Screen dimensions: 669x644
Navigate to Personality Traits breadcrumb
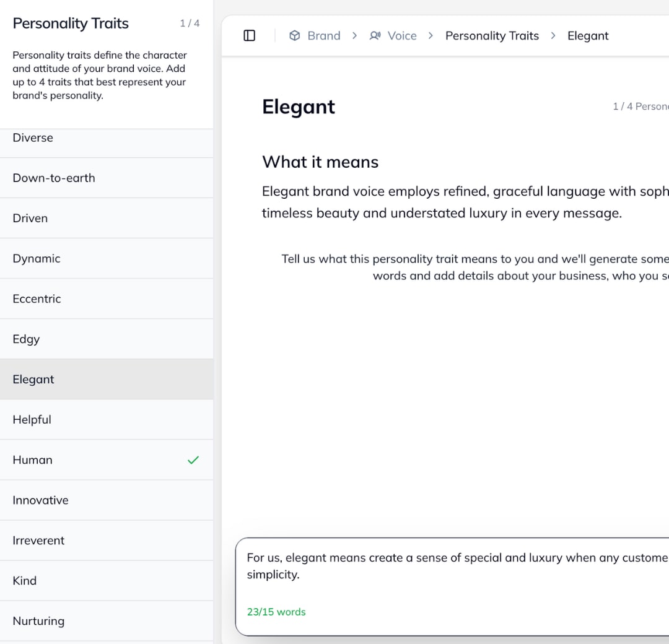tap(492, 36)
